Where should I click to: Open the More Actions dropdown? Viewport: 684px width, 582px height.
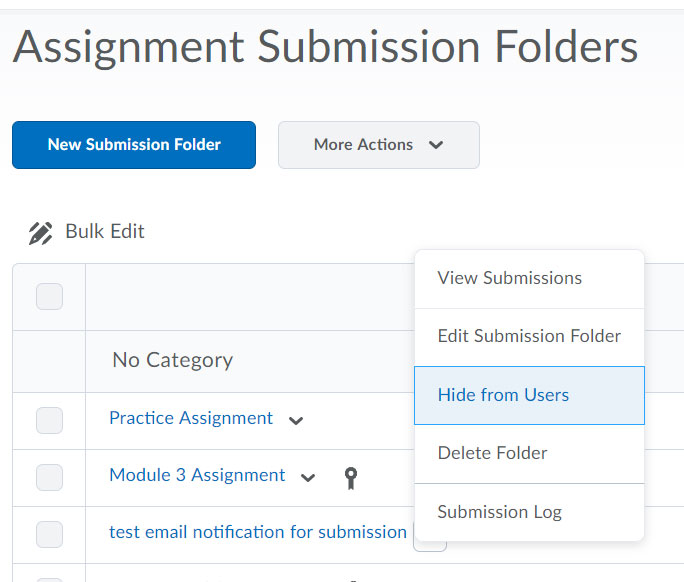coord(378,145)
